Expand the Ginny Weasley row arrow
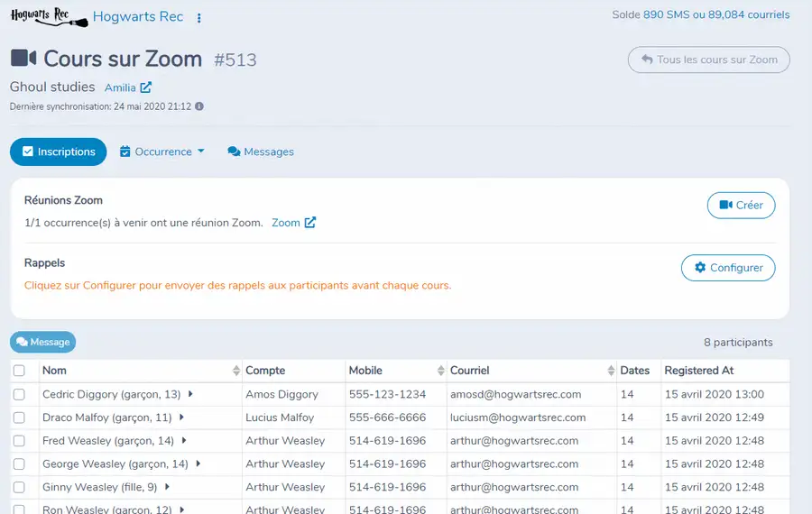Screen dimensions: 812x514 click(167, 487)
